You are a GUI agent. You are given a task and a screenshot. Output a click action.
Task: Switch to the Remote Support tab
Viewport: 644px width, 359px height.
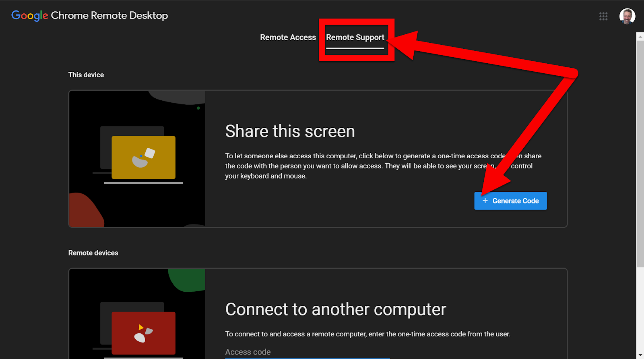coord(355,37)
